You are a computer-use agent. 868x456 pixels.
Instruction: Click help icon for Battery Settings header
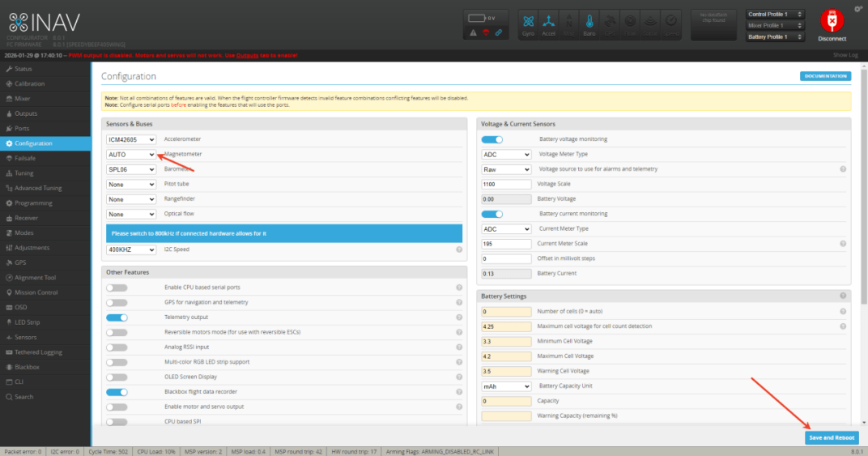coord(843,296)
